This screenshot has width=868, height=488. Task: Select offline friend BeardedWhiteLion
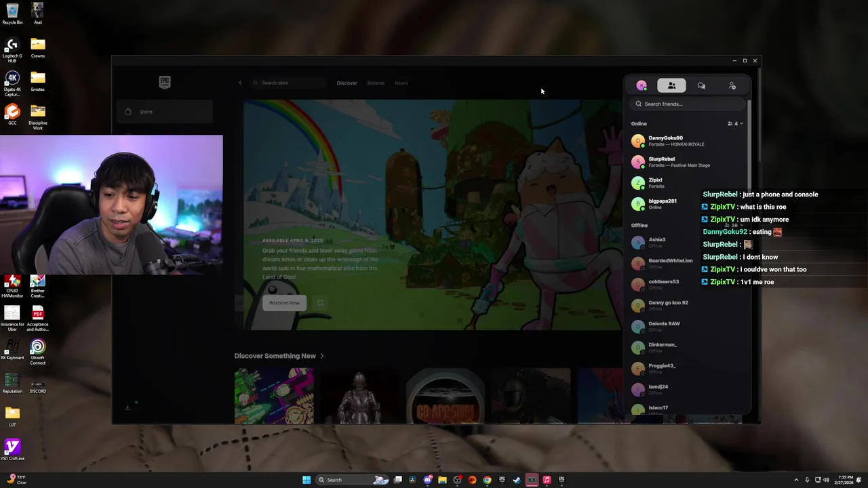click(x=686, y=263)
